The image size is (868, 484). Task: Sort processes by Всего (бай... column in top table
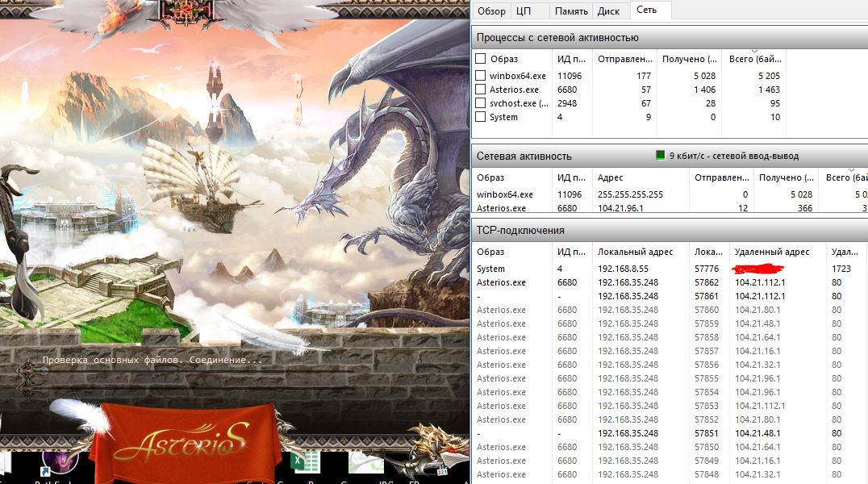point(754,59)
